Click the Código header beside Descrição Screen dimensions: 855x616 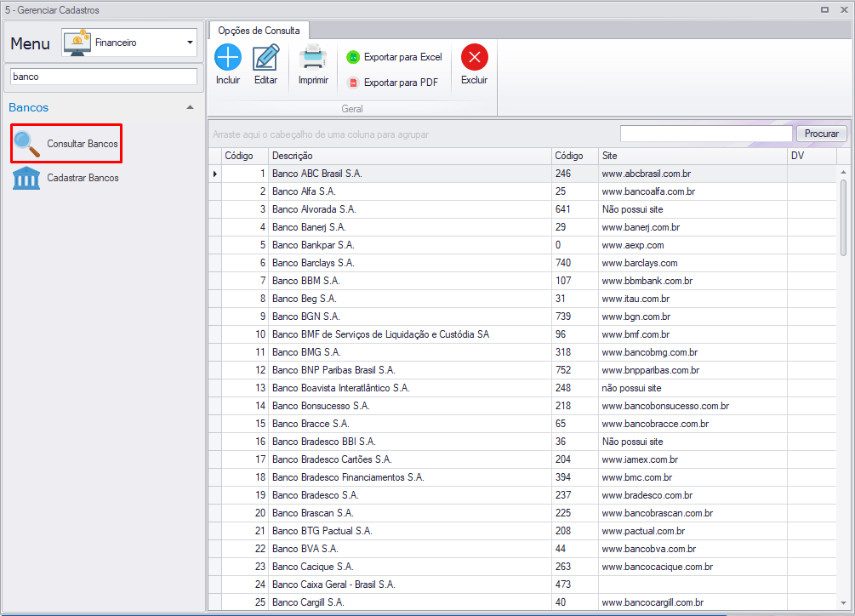(x=575, y=156)
